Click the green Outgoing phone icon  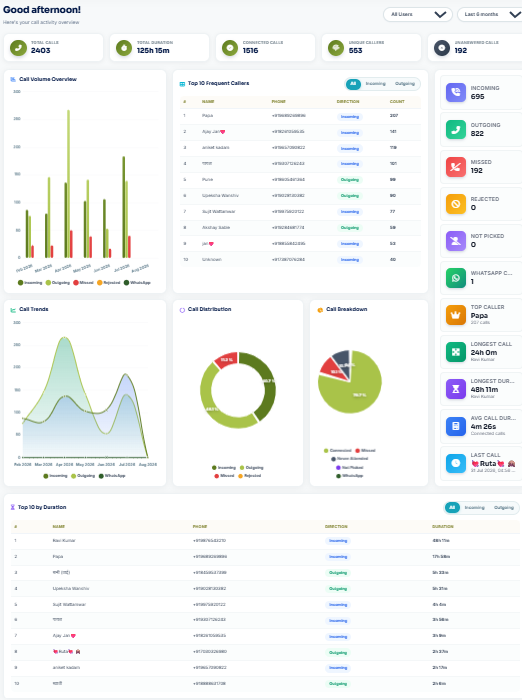[x=455, y=129]
